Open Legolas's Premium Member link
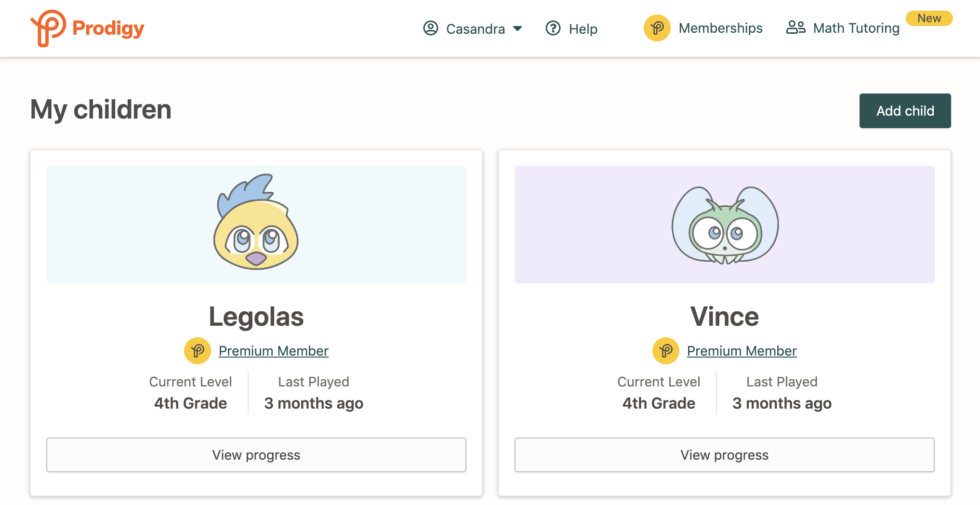This screenshot has height=505, width=980. [274, 351]
